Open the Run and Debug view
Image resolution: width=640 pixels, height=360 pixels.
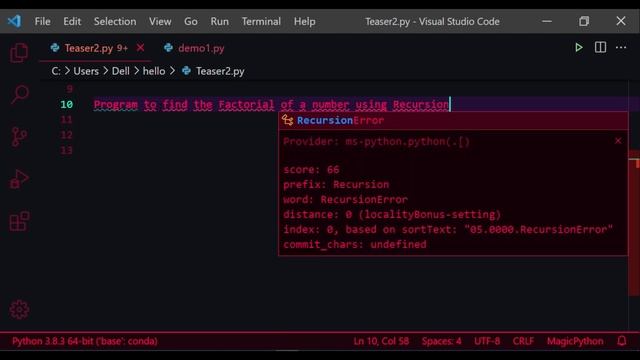click(x=19, y=179)
